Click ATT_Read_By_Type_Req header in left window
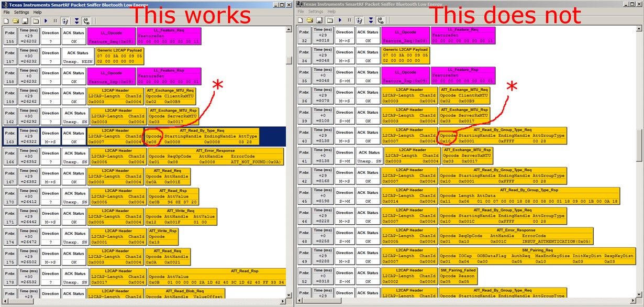The height and width of the screenshot is (307, 644). (x=202, y=130)
